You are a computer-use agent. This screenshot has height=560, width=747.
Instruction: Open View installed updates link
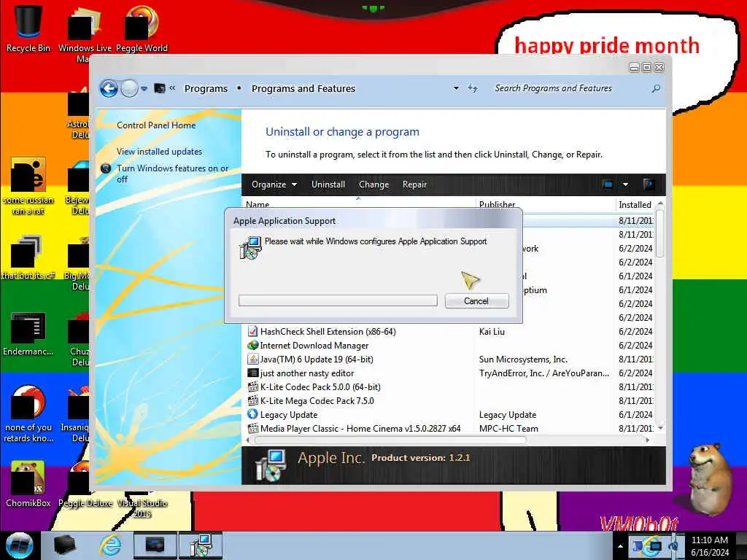coord(159,152)
